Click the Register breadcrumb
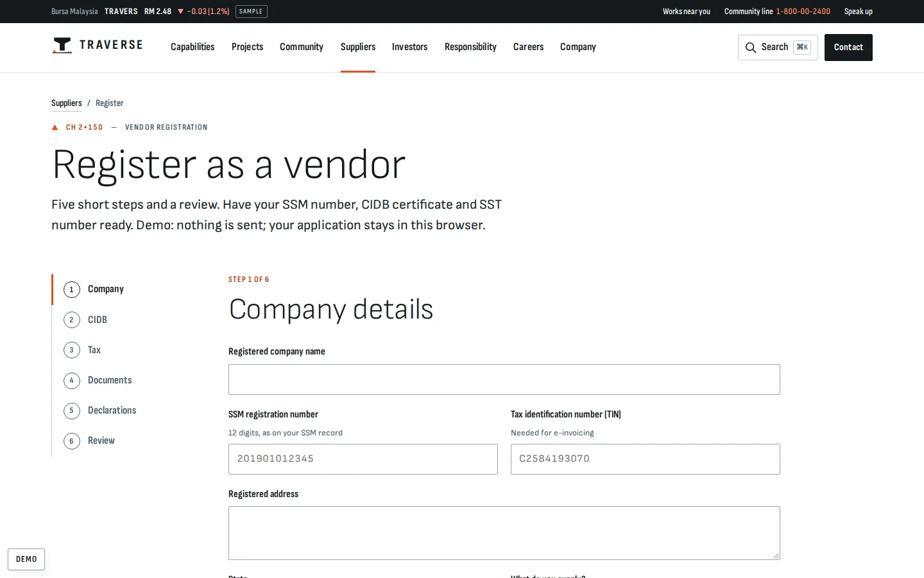Screen dimensions: 924x578 point(110,103)
